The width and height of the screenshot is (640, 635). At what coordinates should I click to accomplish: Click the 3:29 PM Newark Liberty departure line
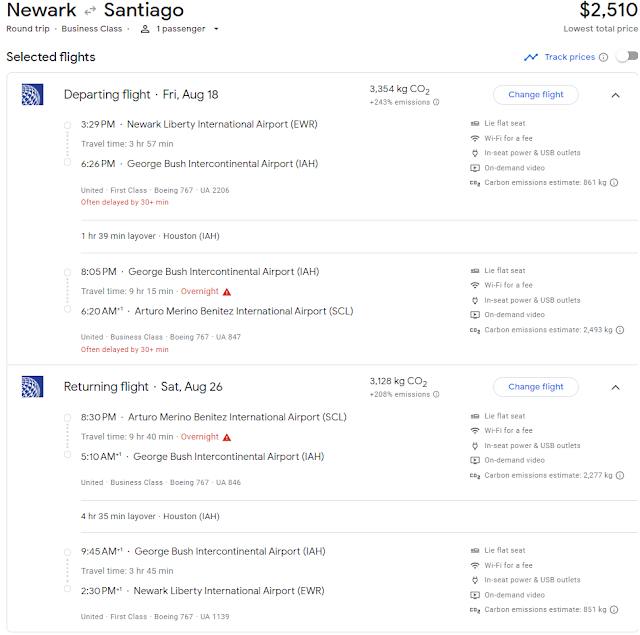tap(199, 124)
